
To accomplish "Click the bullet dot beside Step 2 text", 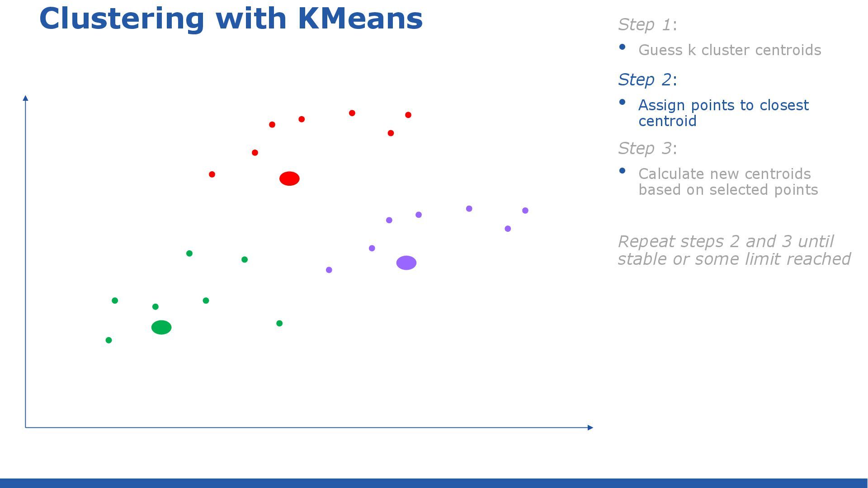I will (623, 102).
